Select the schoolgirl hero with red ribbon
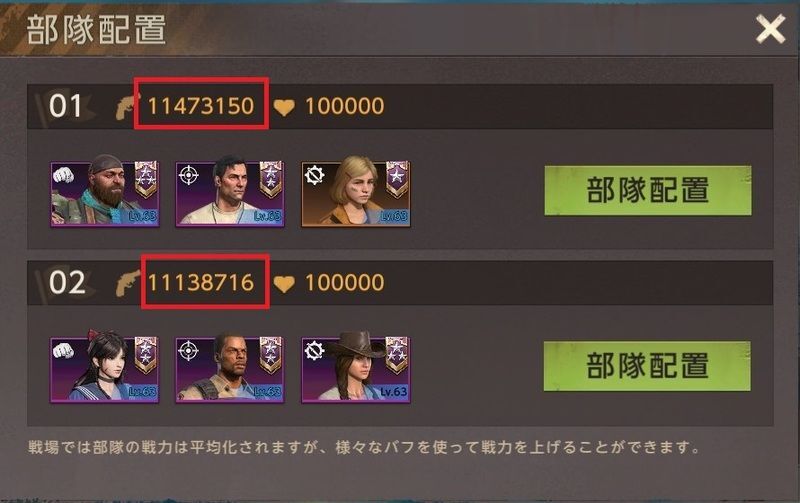 pos(105,369)
